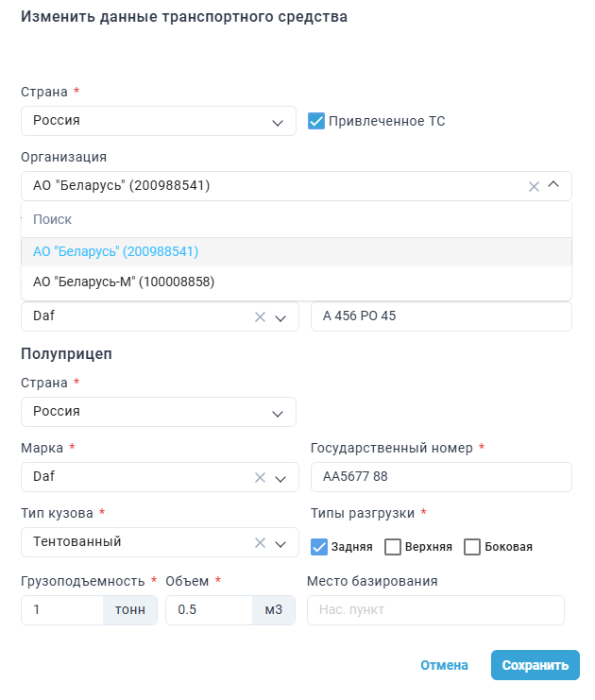The width and height of the screenshot is (595, 700).
Task: Click the Место базирования Нас. пункт field
Action: point(435,610)
